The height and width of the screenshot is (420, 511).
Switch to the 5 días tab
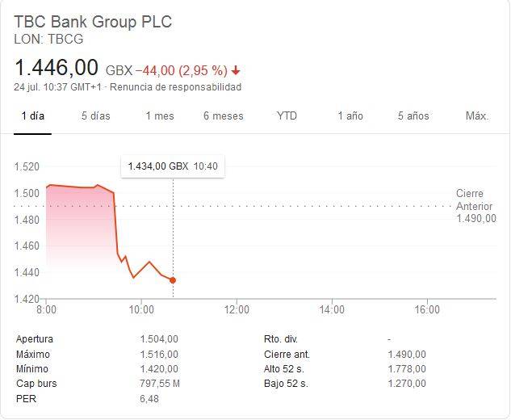coord(96,116)
